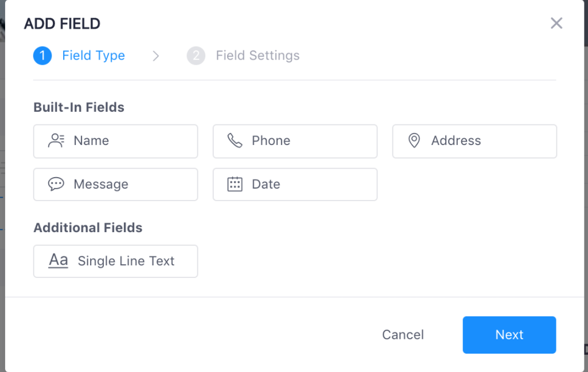
Task: Click the calendar Date icon
Action: pos(235,184)
